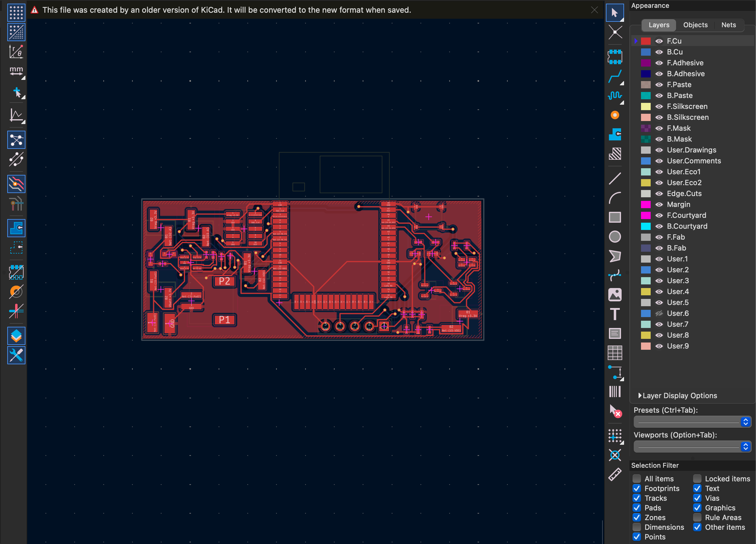Screen dimensions: 756x544
Task: Toggle polar coordinates display
Action: click(16, 52)
